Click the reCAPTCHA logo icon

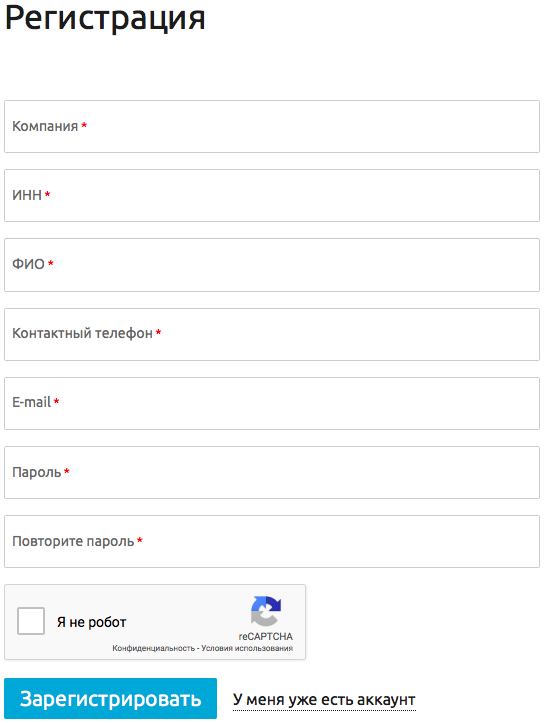266,611
